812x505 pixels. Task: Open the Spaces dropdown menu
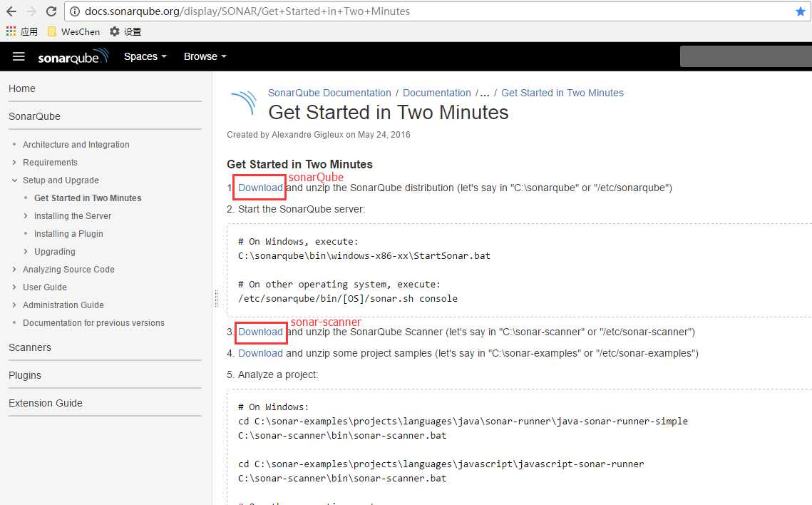point(145,56)
